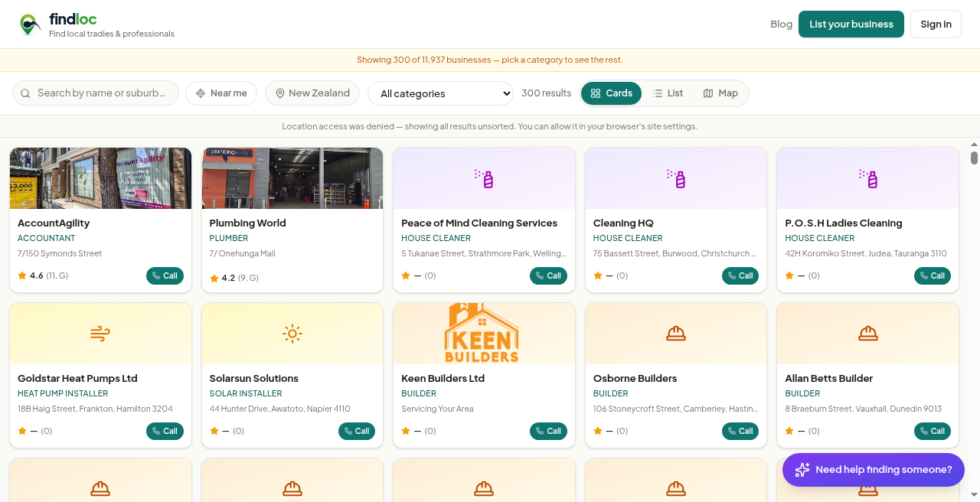Click the star icon on Cleaning HQ card
980x502 pixels.
coord(598,275)
